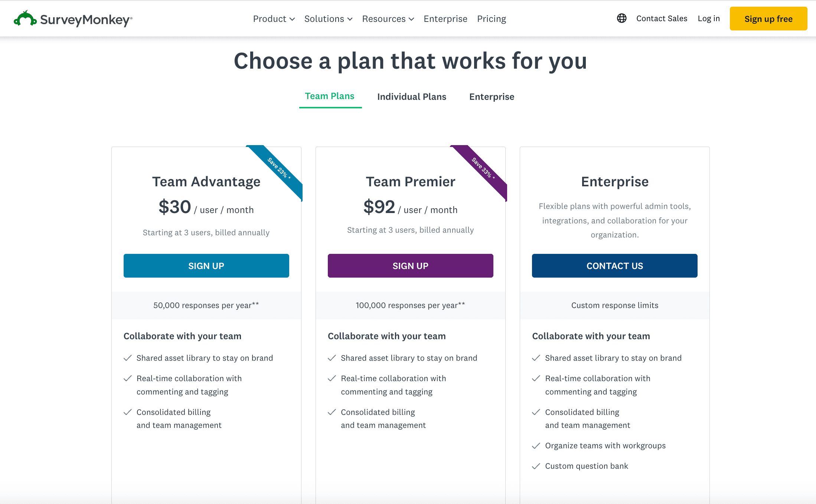Click the checkmark beside Custom question bank

pos(536,466)
